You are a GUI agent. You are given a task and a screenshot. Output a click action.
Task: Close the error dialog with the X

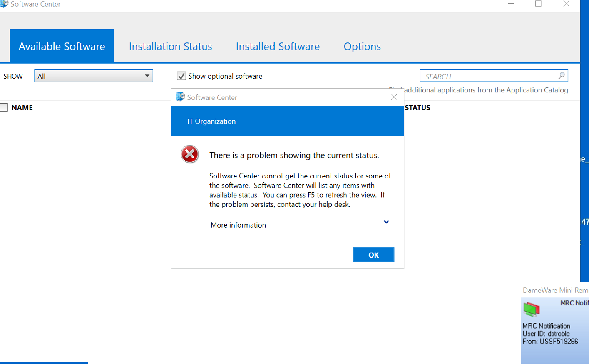pos(394,97)
